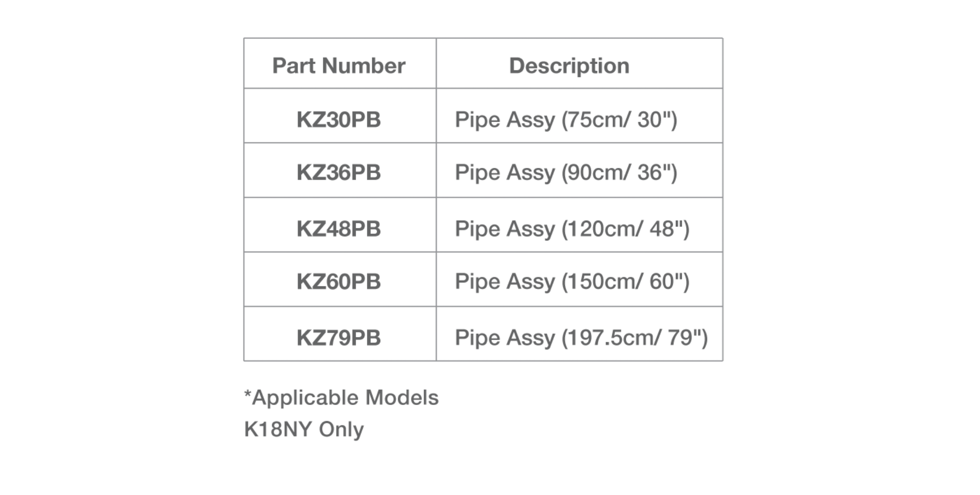980x495 pixels.
Task: Click the word Models below table
Action: point(402,398)
